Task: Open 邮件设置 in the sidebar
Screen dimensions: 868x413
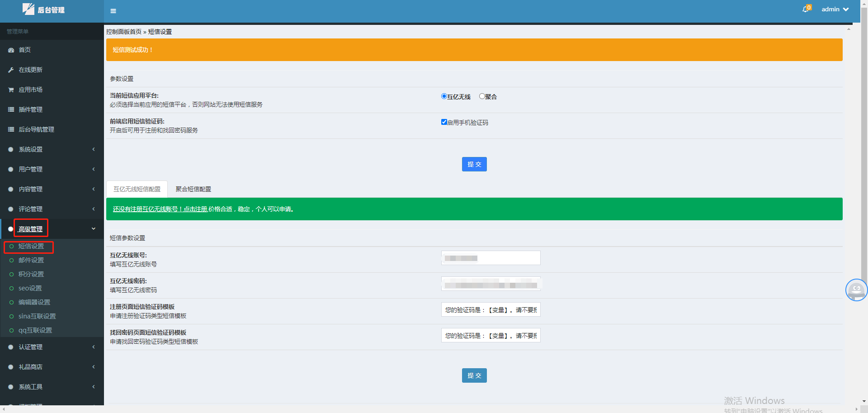Action: click(x=31, y=261)
